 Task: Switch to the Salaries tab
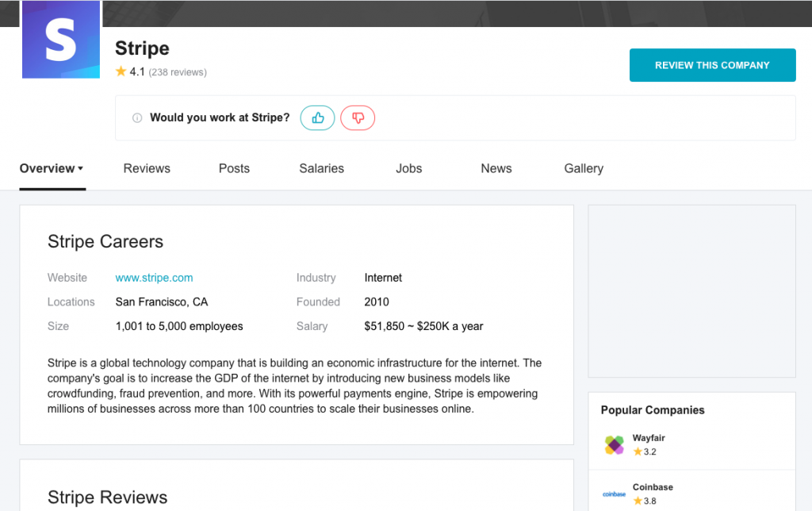tap(321, 168)
